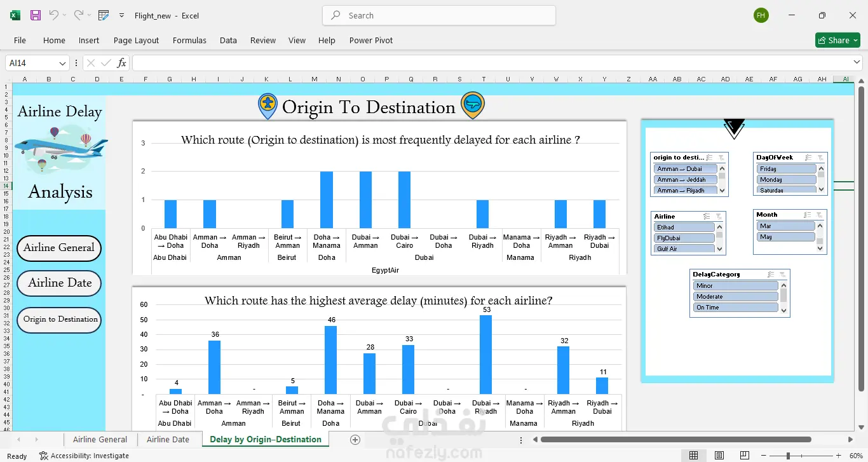
Task: Click the Redo arrow icon
Action: coord(78,15)
